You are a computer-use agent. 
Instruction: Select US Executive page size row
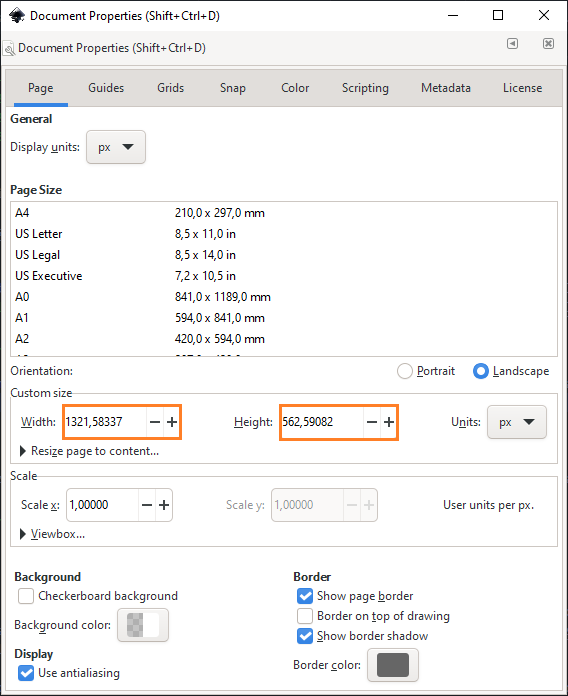tap(284, 276)
